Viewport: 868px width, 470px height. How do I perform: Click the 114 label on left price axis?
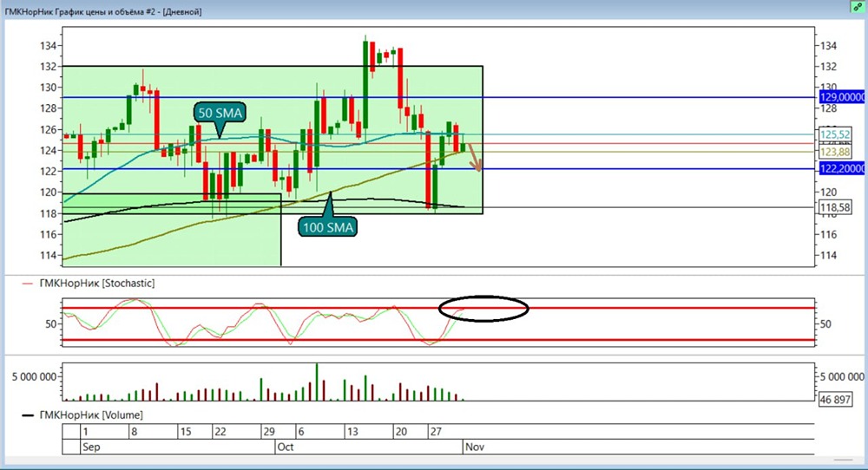(x=48, y=256)
